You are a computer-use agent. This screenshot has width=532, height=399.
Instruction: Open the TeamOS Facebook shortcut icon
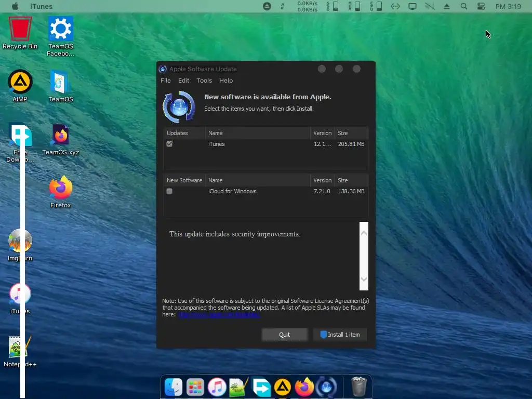click(x=61, y=29)
